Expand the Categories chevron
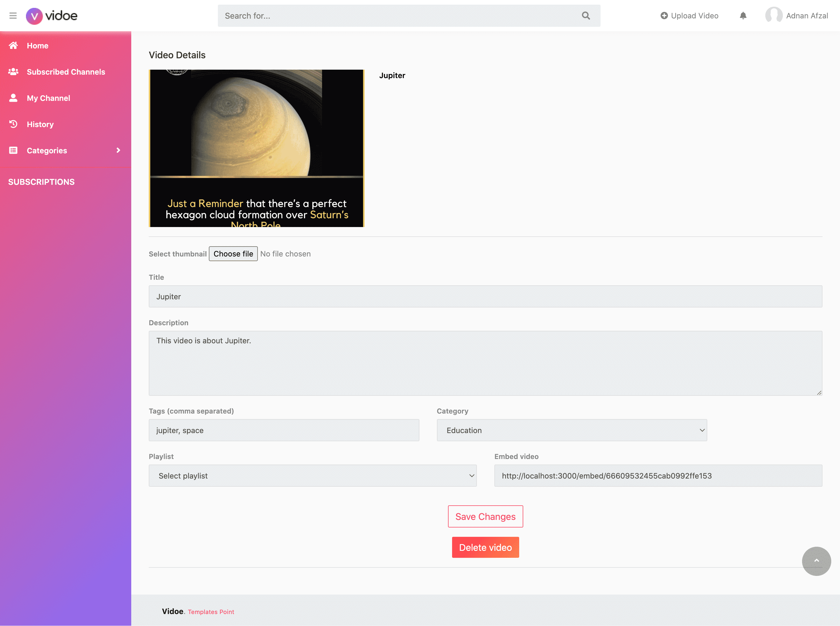 click(x=118, y=150)
